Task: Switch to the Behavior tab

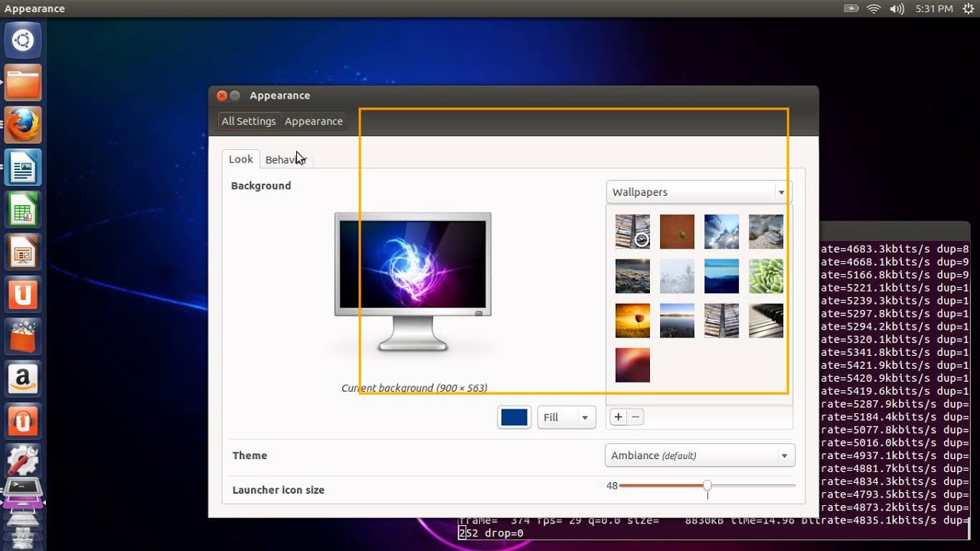Action: [286, 160]
